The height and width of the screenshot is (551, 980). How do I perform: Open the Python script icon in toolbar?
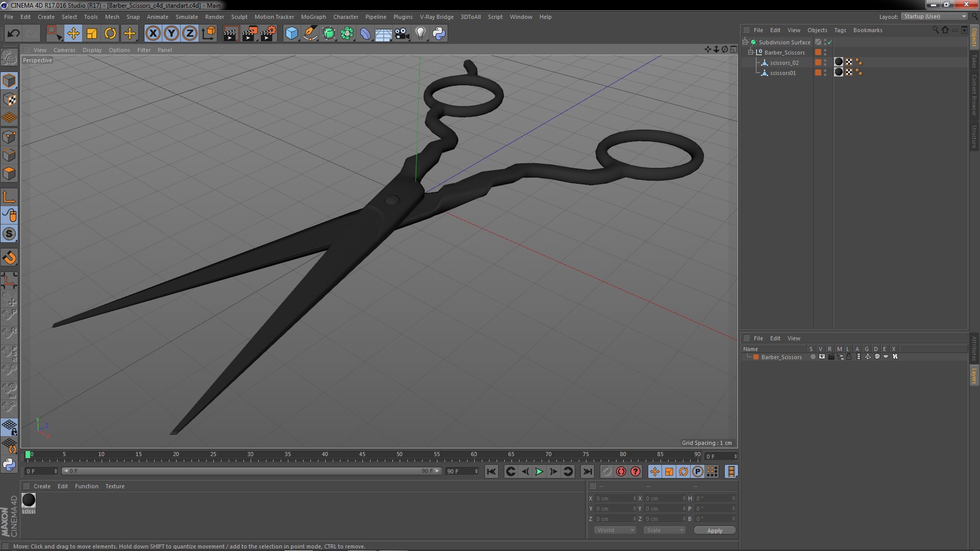(x=439, y=34)
